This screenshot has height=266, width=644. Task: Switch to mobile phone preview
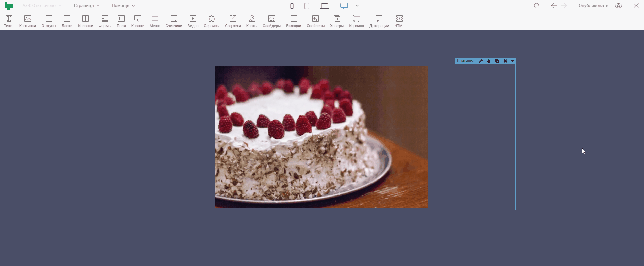point(292,6)
